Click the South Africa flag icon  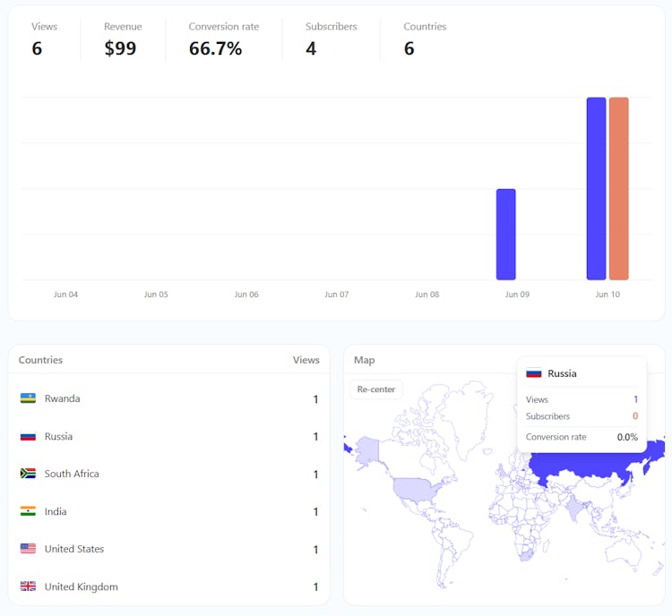pos(28,474)
